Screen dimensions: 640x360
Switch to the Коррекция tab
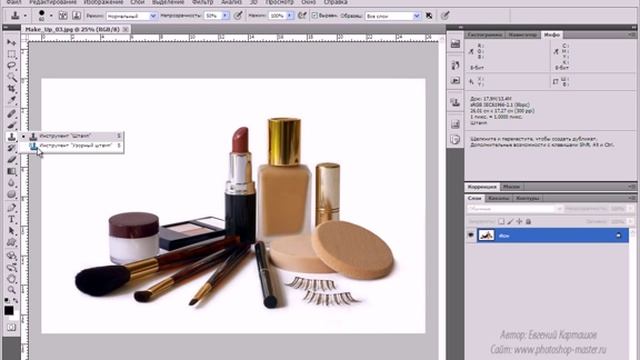(x=482, y=187)
